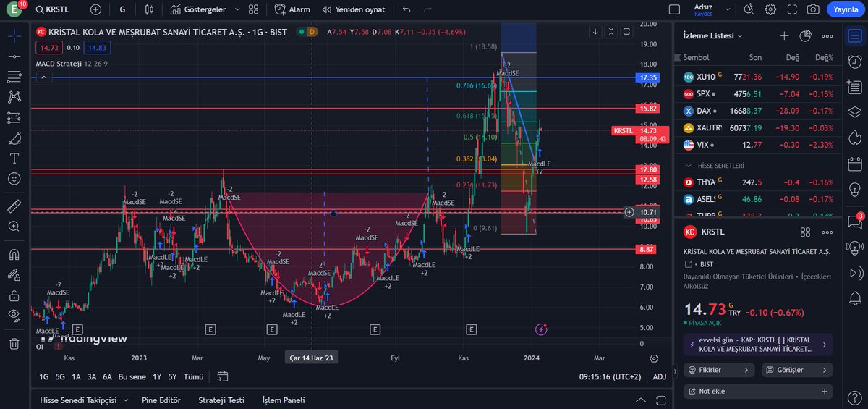The width and height of the screenshot is (868, 409).
Task: Click the Yayınla publish button
Action: [x=845, y=9]
